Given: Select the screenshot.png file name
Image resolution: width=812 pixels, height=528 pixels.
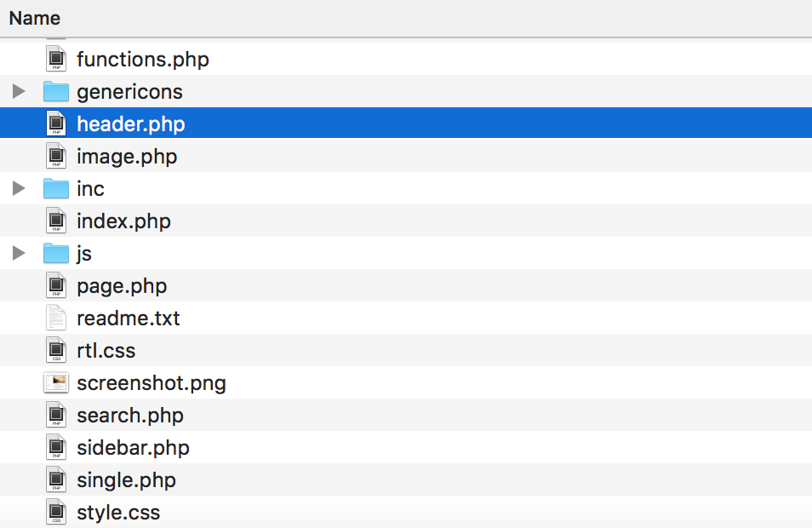Looking at the screenshot, I should tap(152, 383).
